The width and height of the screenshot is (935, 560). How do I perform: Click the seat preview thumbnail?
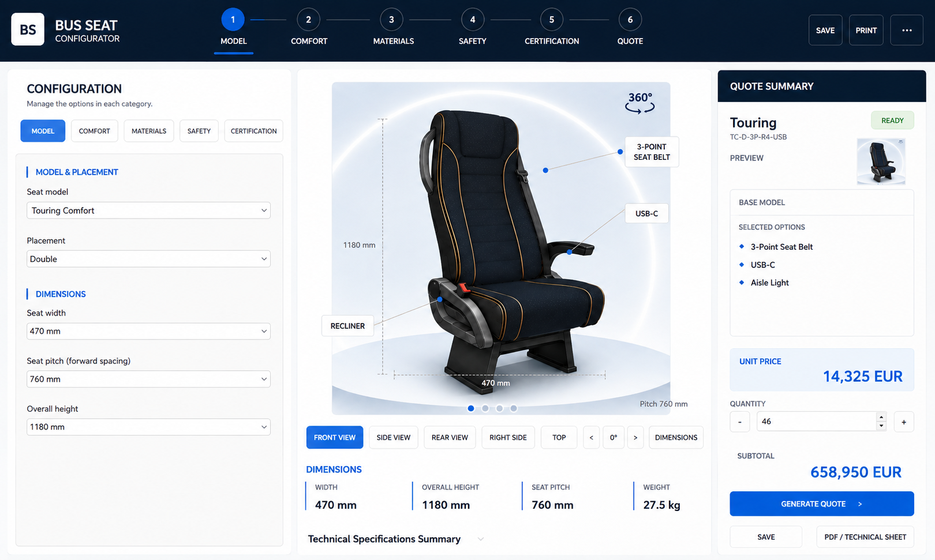[x=881, y=161]
